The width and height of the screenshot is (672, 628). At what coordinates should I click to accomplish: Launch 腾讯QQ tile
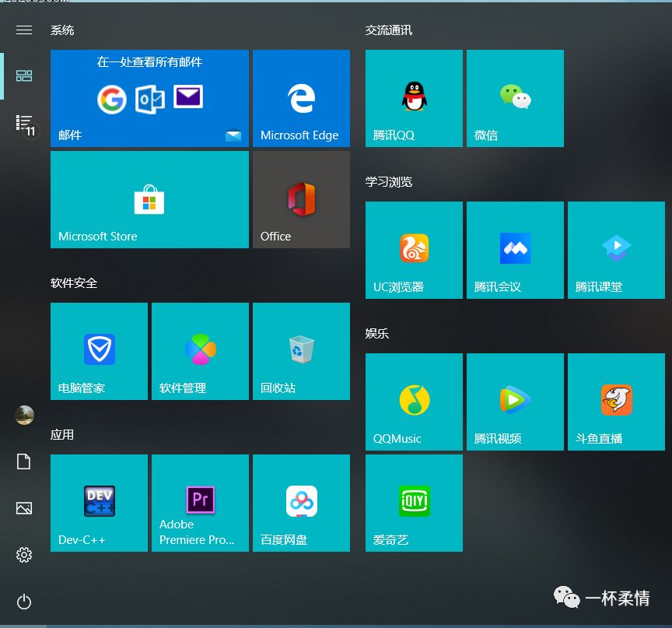coord(414,98)
